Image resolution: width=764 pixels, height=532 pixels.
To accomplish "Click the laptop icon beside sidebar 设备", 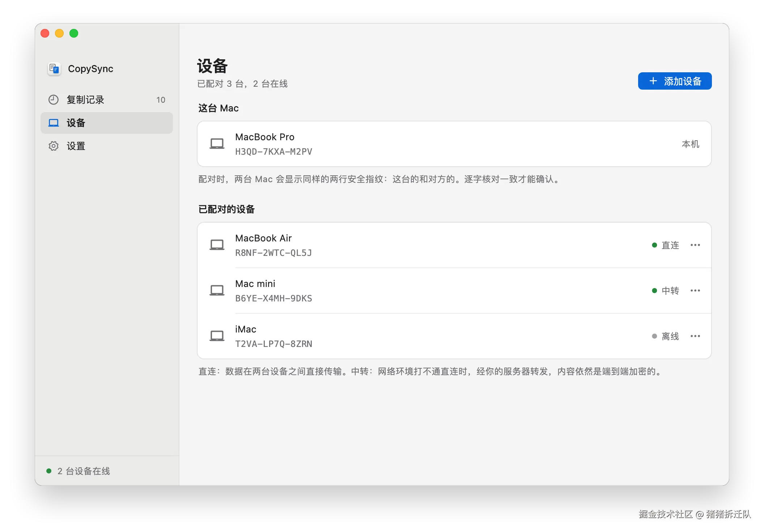I will point(54,123).
